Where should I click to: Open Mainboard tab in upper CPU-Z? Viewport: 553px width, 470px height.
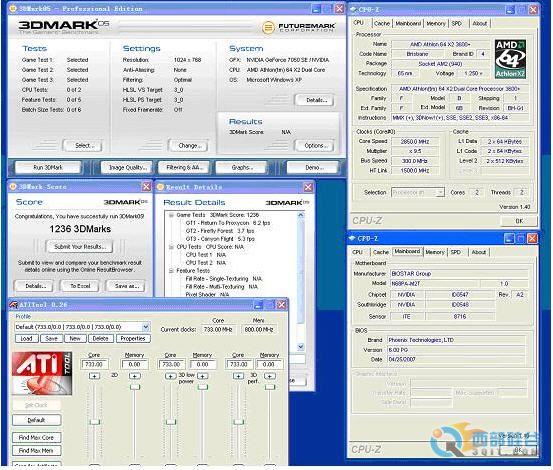point(408,23)
